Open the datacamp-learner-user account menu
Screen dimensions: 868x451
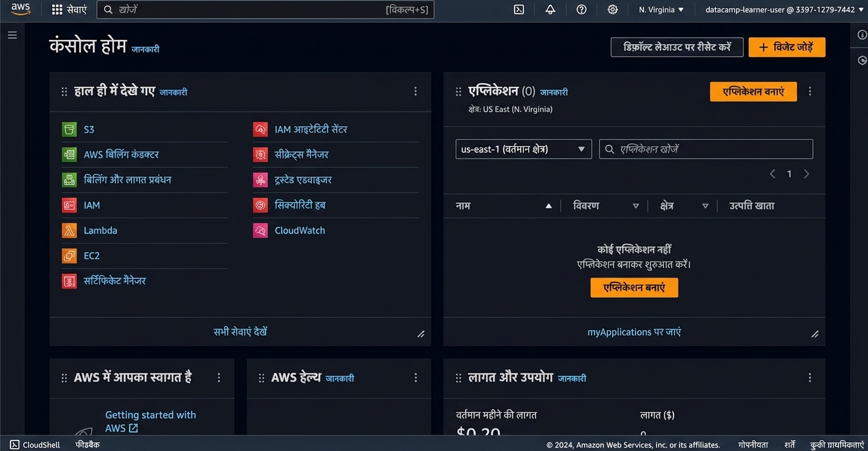point(785,10)
